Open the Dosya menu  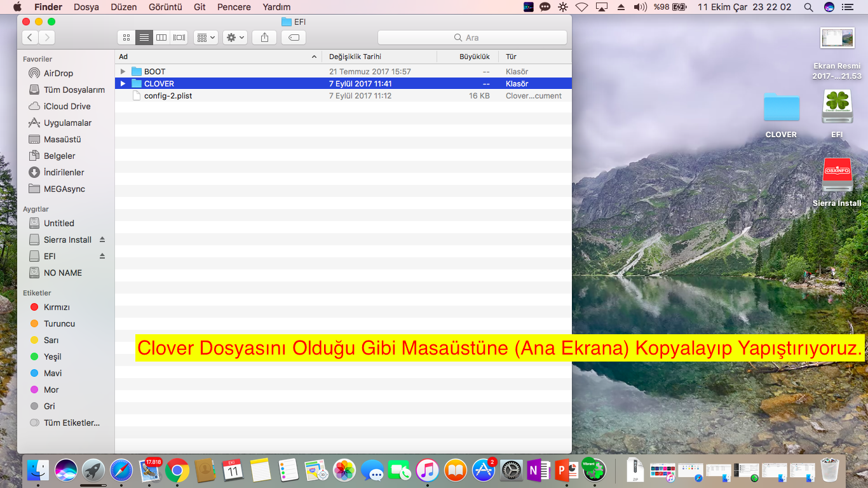(x=86, y=7)
